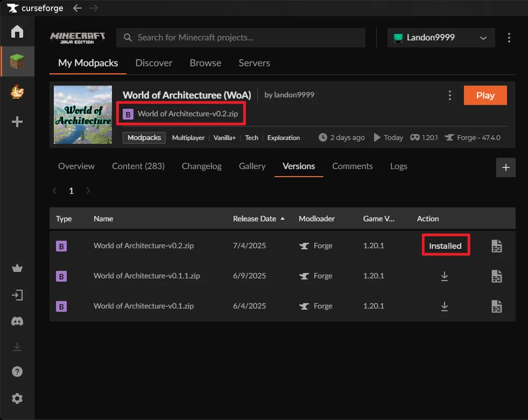This screenshot has width=528, height=420.
Task: Open the top-right three-dot app menu
Action: [509, 38]
